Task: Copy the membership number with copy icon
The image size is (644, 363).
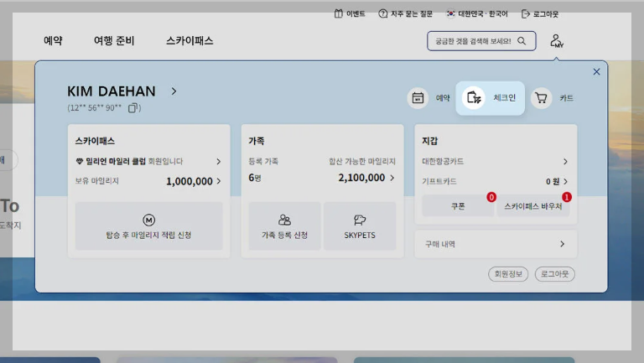Action: [132, 108]
